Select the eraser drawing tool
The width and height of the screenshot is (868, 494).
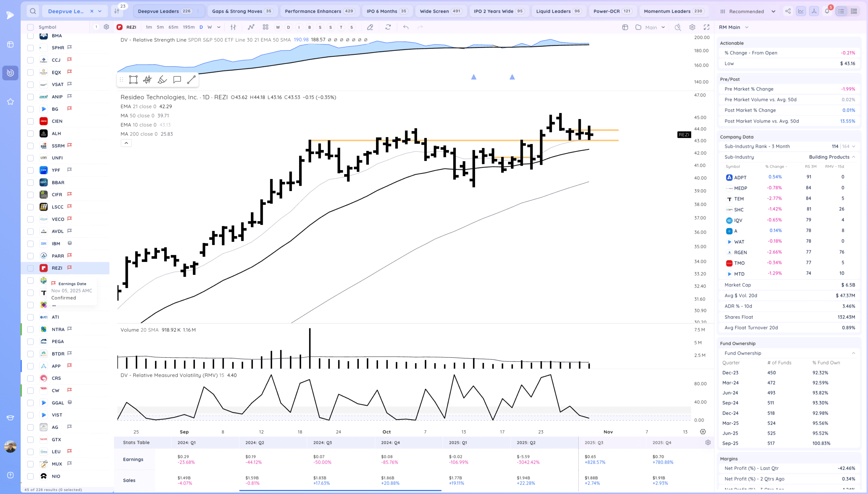(370, 27)
